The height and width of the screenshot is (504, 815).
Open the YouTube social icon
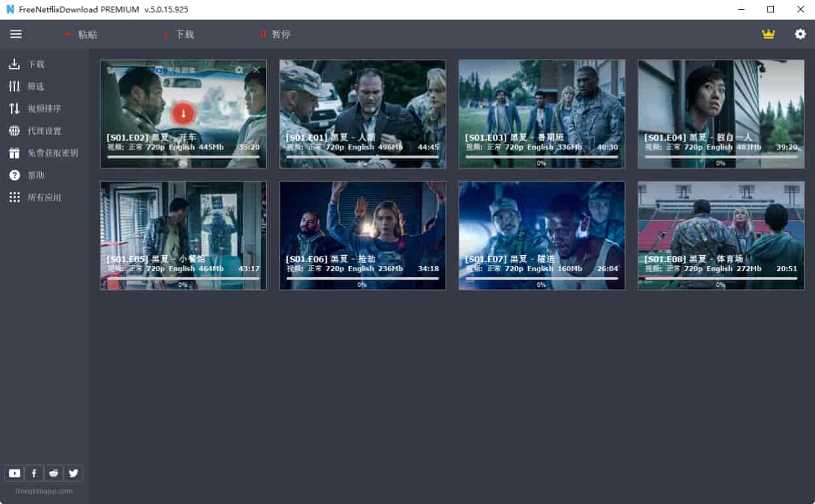14,473
